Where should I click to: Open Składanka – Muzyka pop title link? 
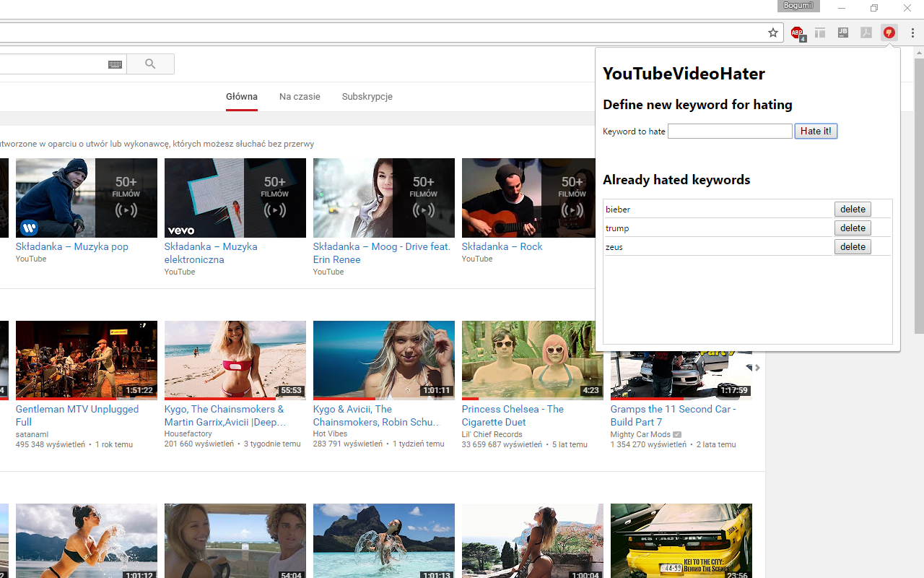pyautogui.click(x=72, y=246)
